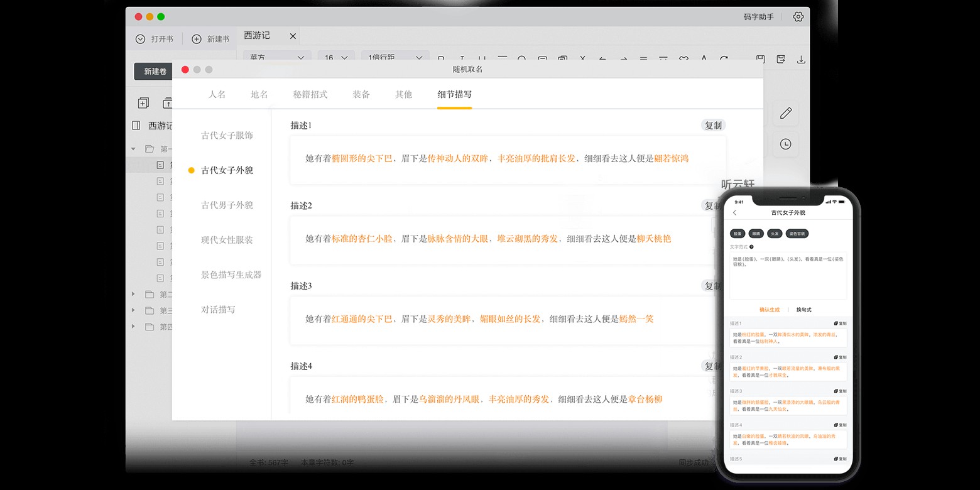Viewport: 980px width, 490px height.
Task: Tap the back arrow on the phone screen
Action: (x=735, y=213)
